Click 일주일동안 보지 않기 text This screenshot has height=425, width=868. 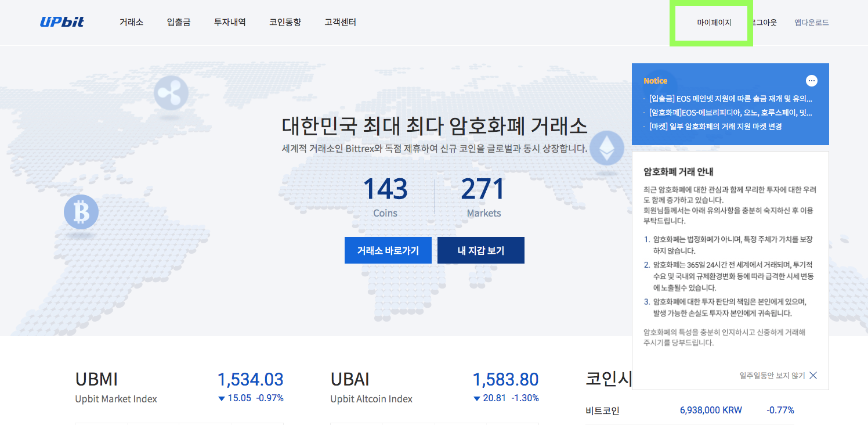coord(772,376)
